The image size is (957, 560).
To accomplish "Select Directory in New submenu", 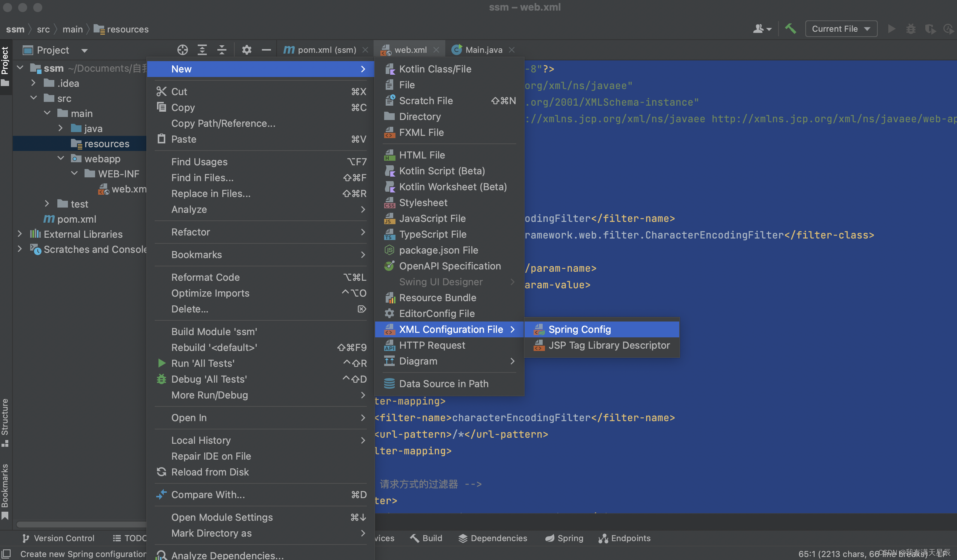I will [449, 117].
